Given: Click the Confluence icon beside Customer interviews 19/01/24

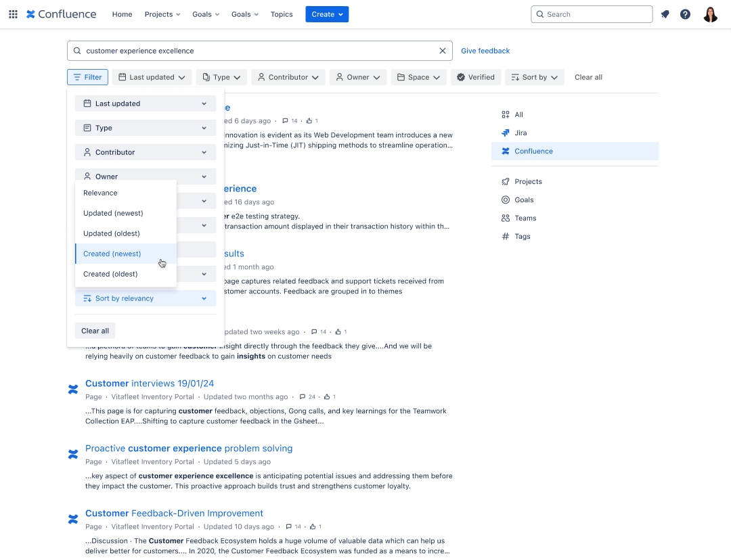Looking at the screenshot, I should (x=72, y=389).
